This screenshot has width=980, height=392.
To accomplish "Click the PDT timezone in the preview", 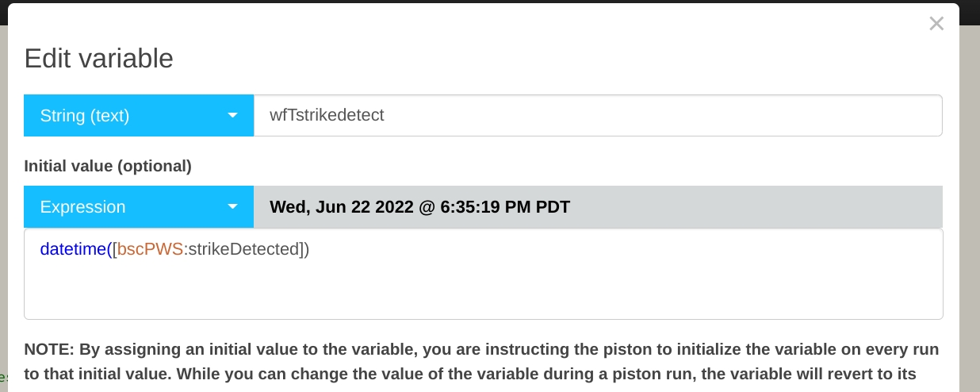I will point(553,207).
